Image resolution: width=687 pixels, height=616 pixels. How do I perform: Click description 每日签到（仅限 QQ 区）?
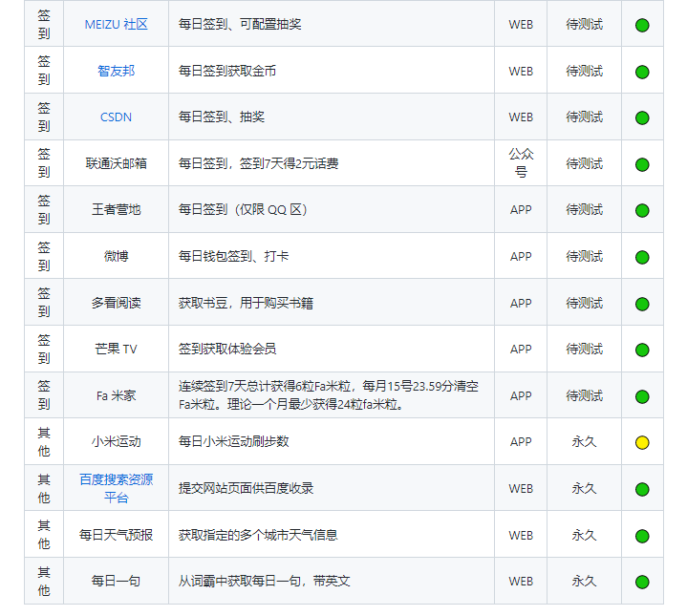click(x=243, y=209)
